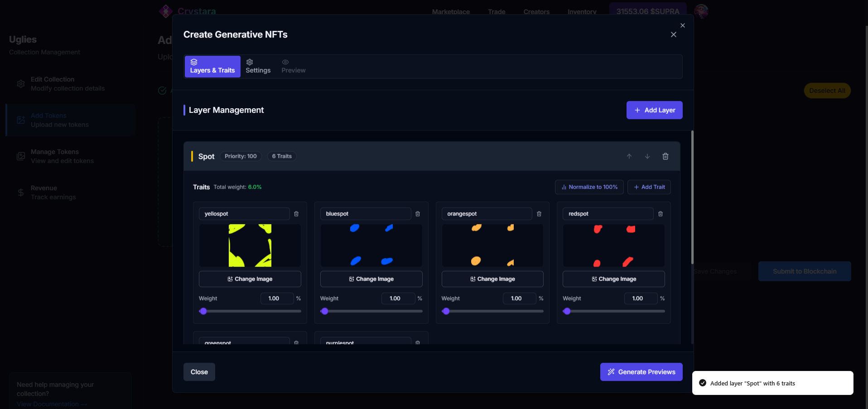This screenshot has width=868, height=409.
Task: Change image for bluespot trait
Action: [371, 279]
